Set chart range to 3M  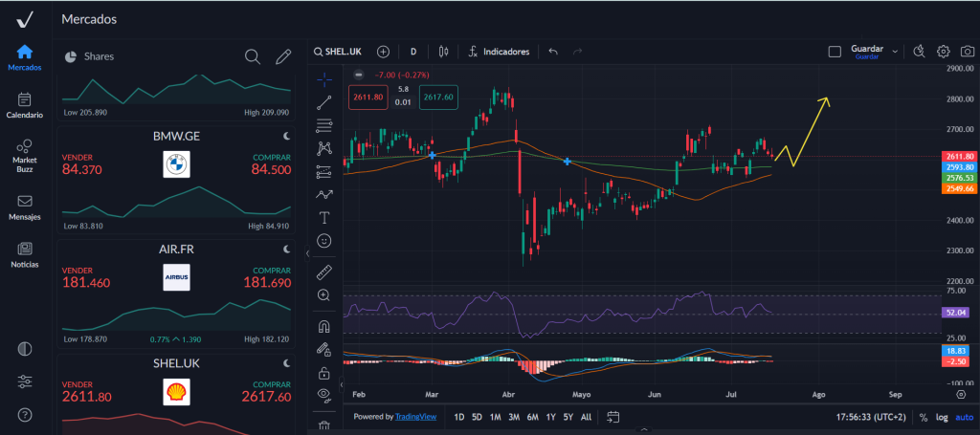pyautogui.click(x=513, y=417)
